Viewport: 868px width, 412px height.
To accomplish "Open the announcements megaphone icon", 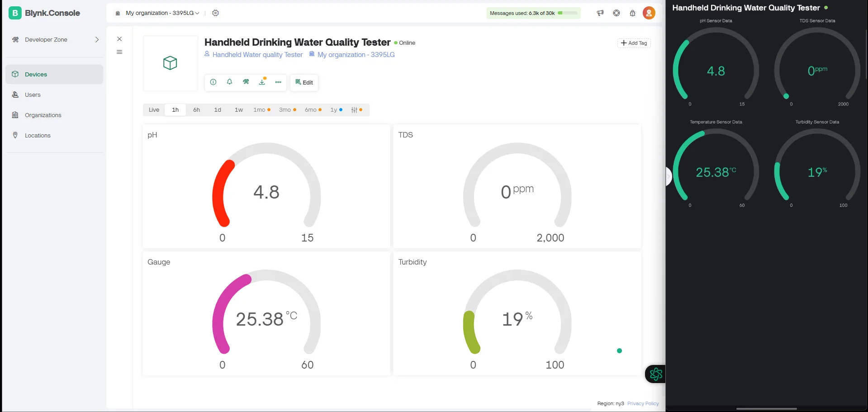I will pos(600,13).
